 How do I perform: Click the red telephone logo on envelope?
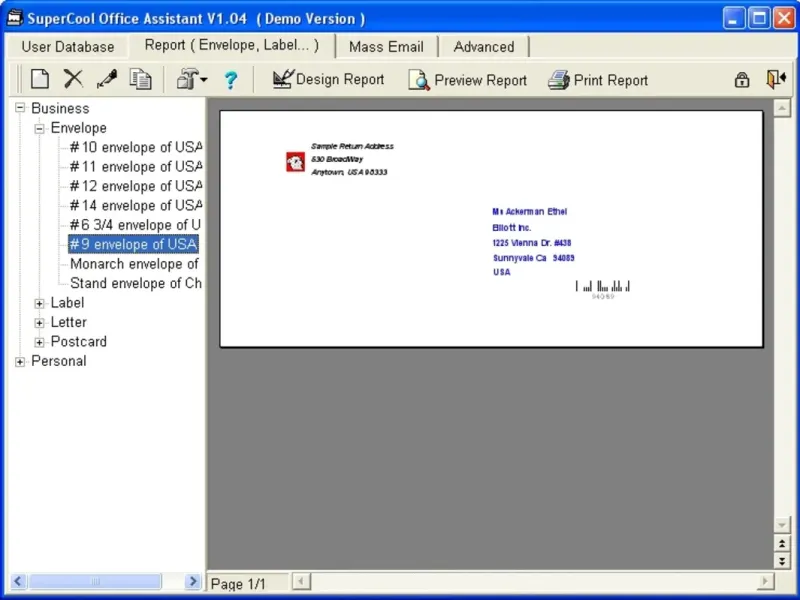tap(295, 162)
